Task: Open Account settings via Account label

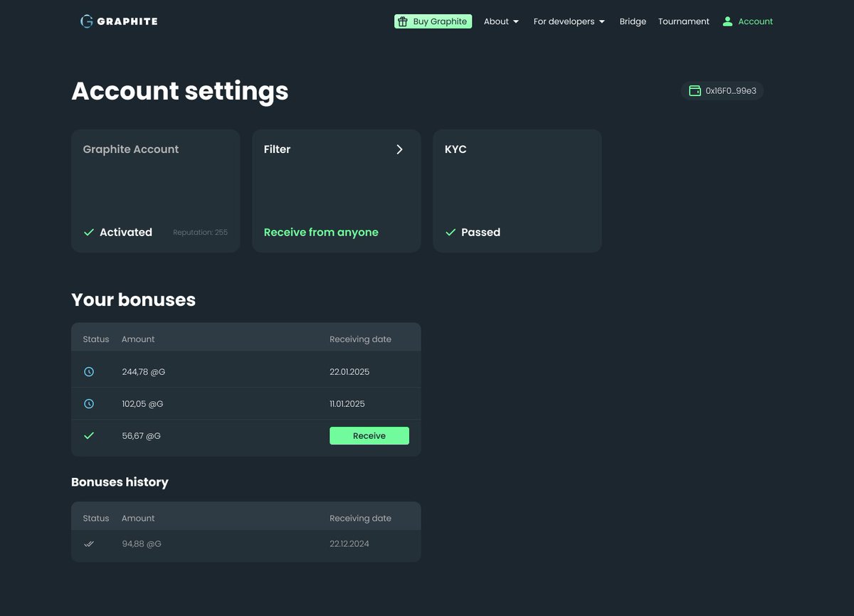Action: [754, 21]
